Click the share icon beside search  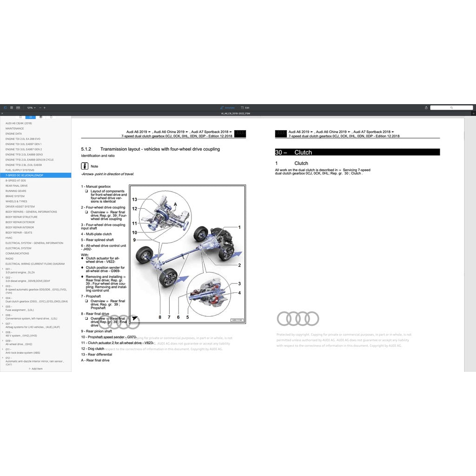click(426, 107)
